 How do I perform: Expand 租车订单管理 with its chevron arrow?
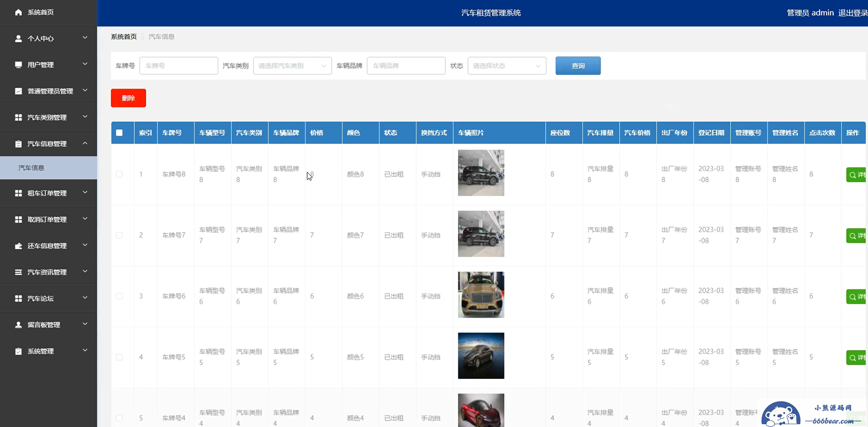tap(85, 192)
